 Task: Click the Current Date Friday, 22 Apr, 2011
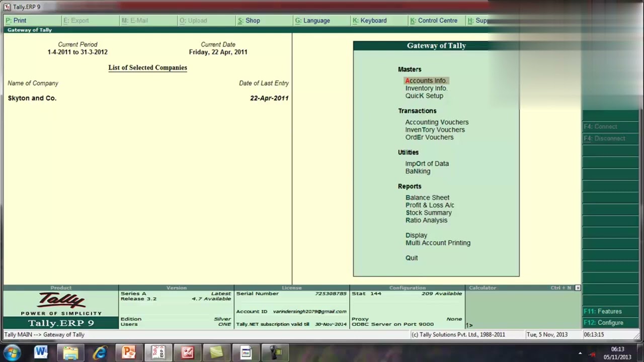click(x=218, y=52)
